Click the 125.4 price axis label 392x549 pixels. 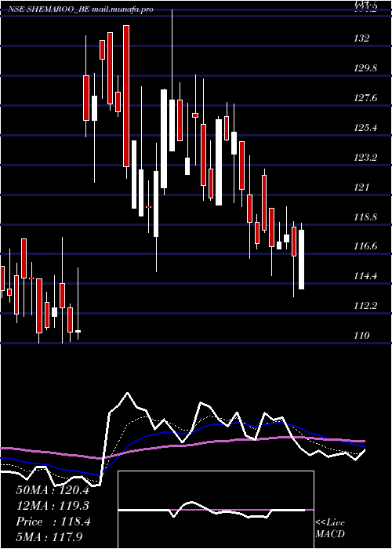pyautogui.click(x=365, y=127)
